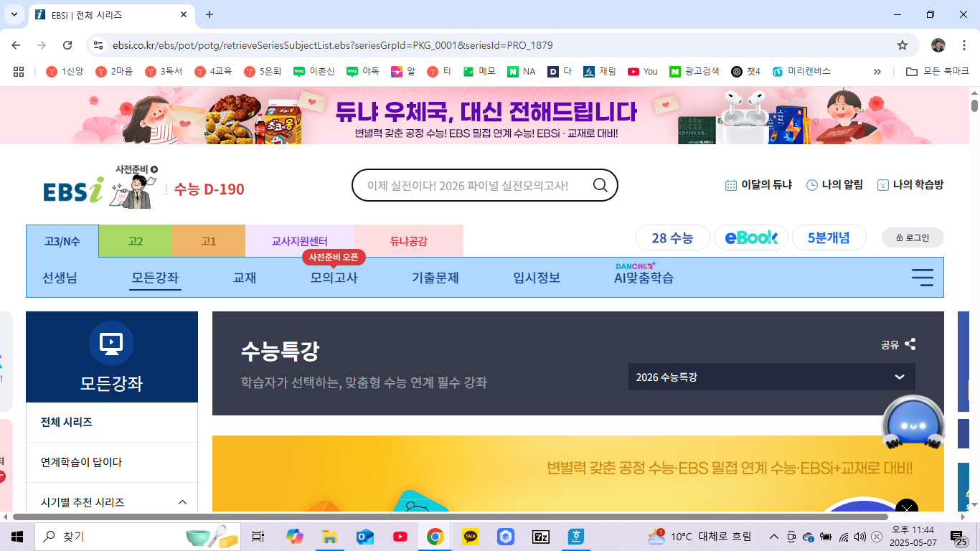Open the 모의고사 menu
The image size is (980, 551).
pyautogui.click(x=334, y=278)
